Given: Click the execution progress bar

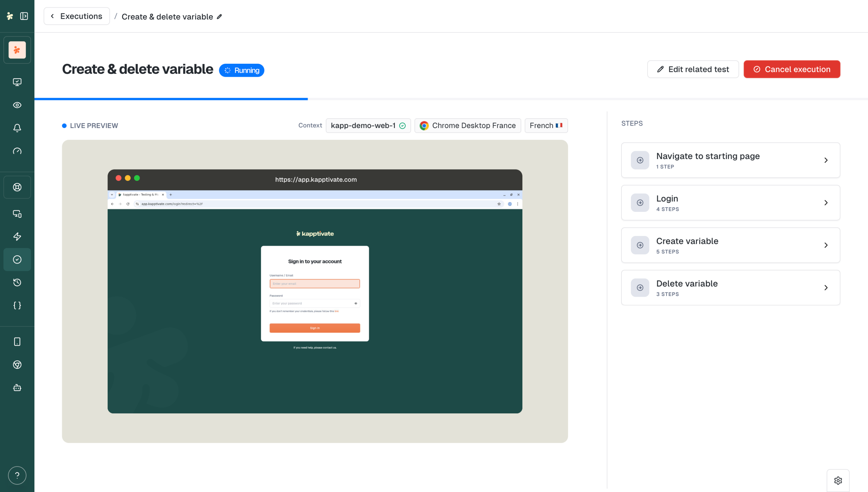Looking at the screenshot, I should point(451,99).
